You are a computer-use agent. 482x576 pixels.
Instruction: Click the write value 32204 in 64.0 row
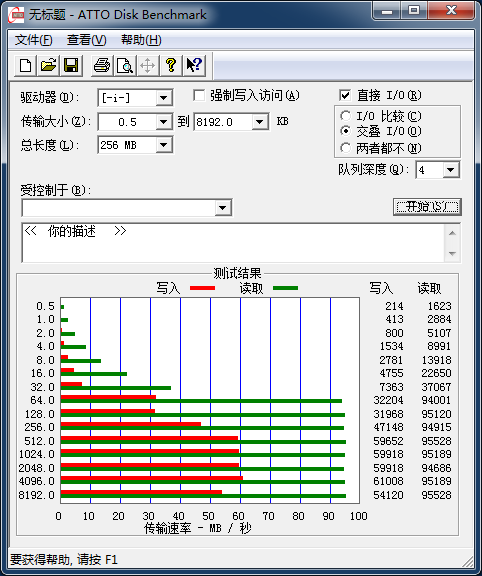coord(388,400)
